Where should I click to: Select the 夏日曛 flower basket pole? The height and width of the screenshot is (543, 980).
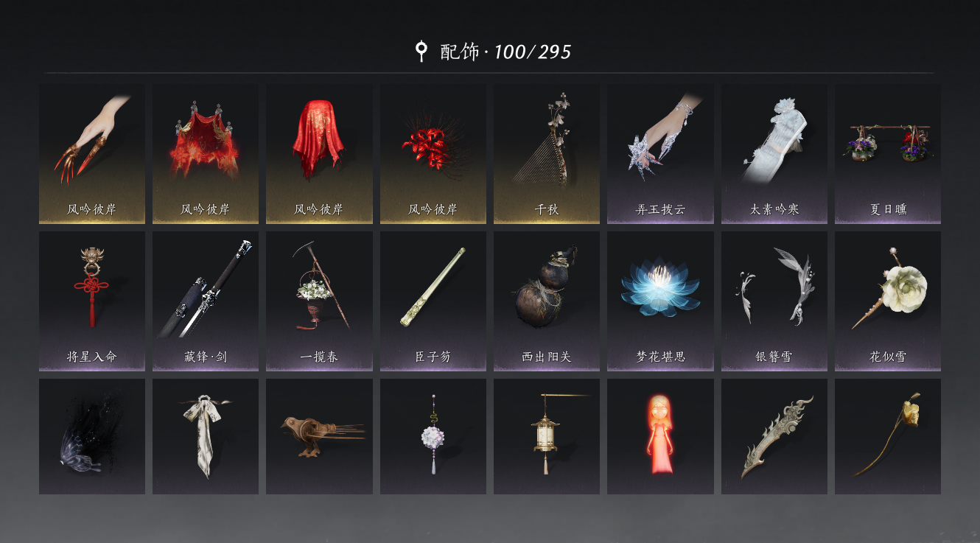click(888, 153)
